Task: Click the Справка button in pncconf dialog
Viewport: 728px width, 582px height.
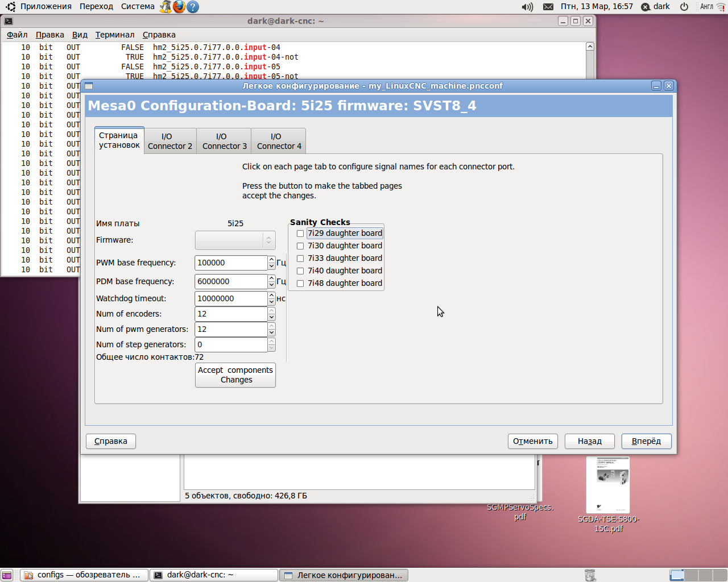Action: [x=111, y=441]
